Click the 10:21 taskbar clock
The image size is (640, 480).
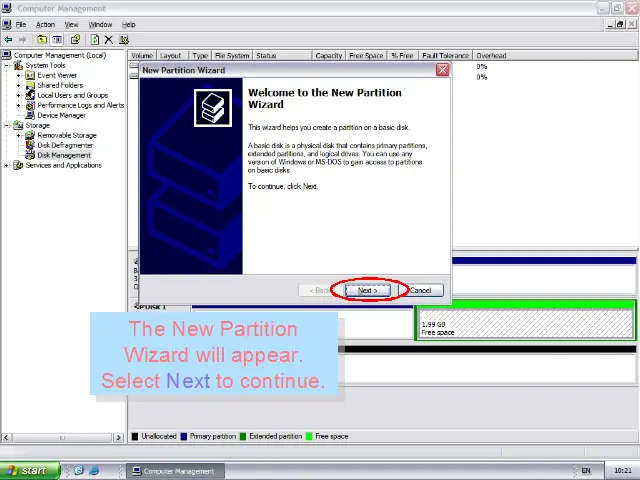click(x=622, y=471)
